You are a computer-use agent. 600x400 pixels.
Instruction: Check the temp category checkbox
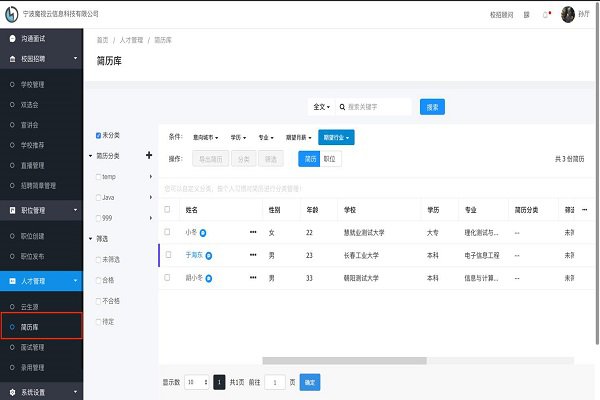[x=98, y=177]
